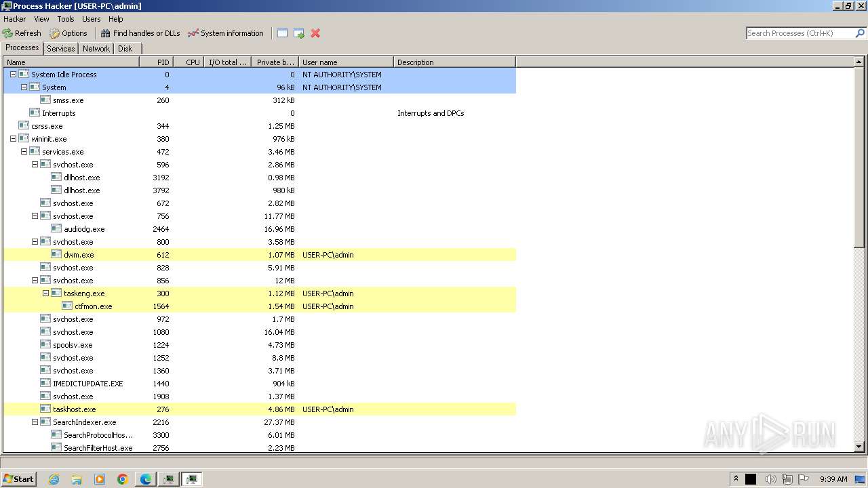Select the SearchFilterHost.exe process row

click(x=260, y=448)
